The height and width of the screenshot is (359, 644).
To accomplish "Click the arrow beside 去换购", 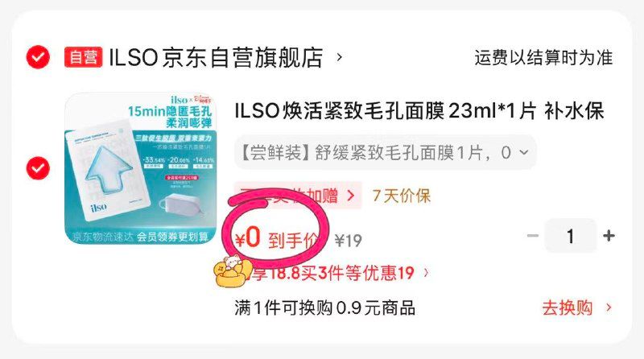I will click(x=609, y=307).
